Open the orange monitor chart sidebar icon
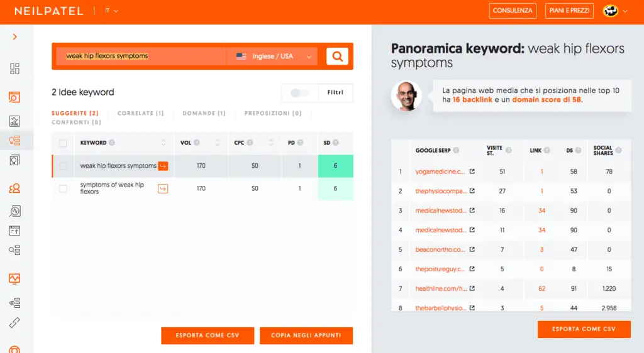This screenshot has height=353, width=644. pyautogui.click(x=14, y=279)
